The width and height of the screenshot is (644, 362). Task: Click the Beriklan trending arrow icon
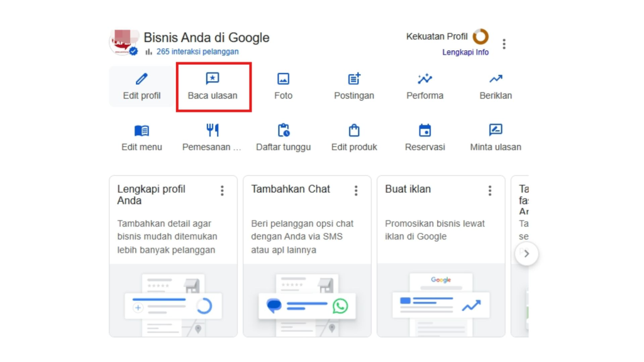point(496,79)
